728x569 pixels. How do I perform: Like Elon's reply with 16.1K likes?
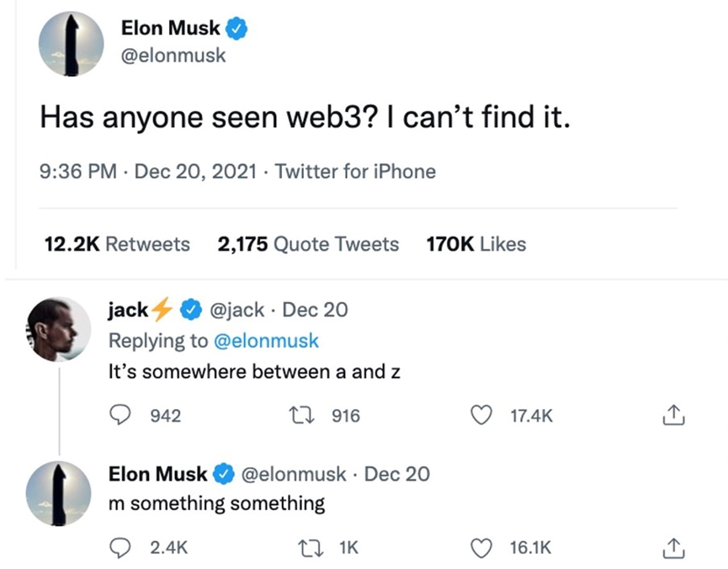click(483, 547)
